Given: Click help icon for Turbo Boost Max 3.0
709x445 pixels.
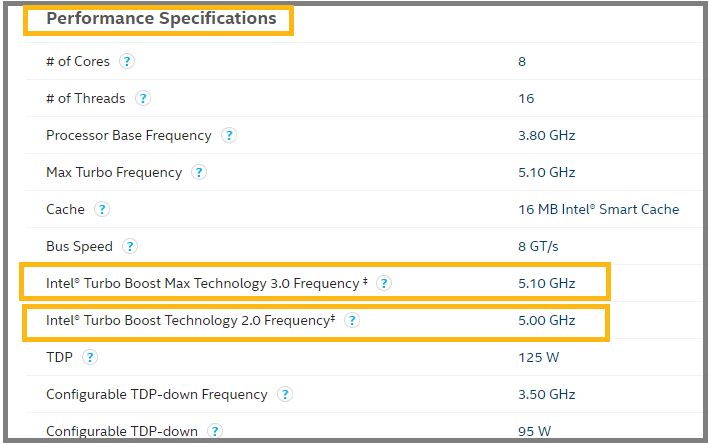Looking at the screenshot, I should [384, 283].
